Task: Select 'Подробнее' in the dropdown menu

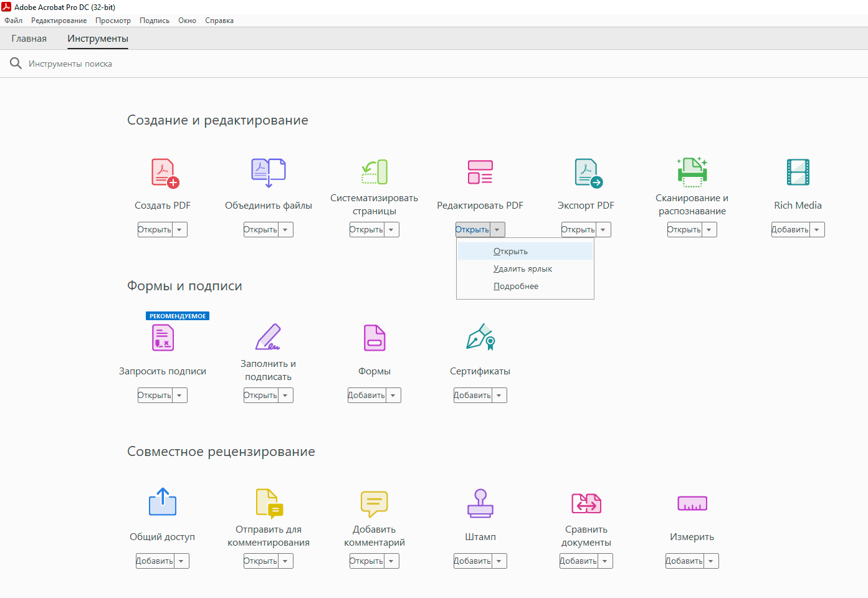Action: coord(516,287)
